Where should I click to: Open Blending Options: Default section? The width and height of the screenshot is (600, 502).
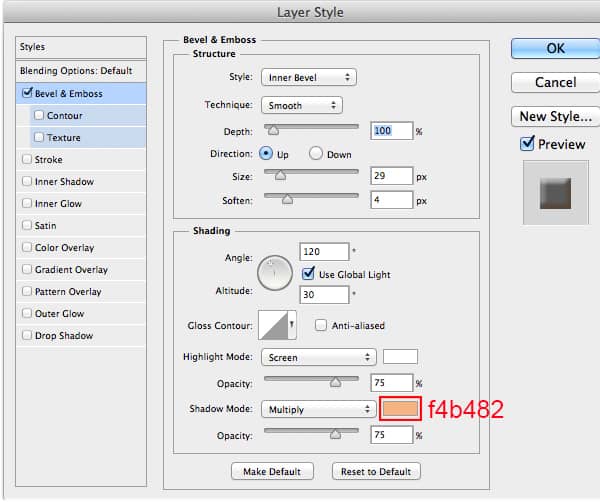(76, 72)
